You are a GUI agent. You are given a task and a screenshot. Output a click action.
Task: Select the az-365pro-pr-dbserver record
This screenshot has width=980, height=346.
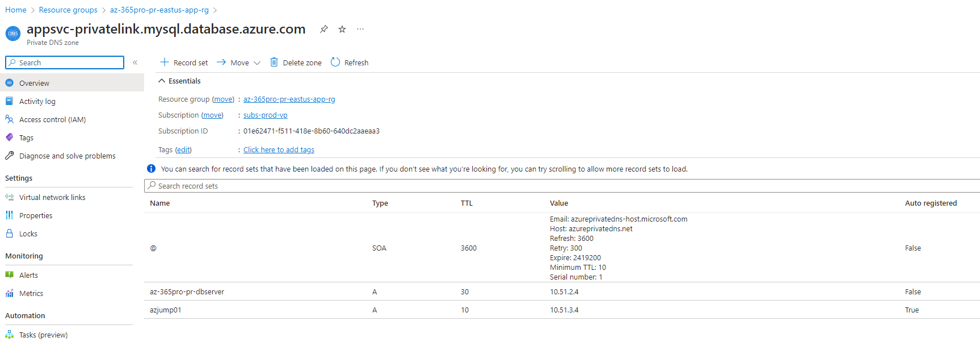click(562, 291)
